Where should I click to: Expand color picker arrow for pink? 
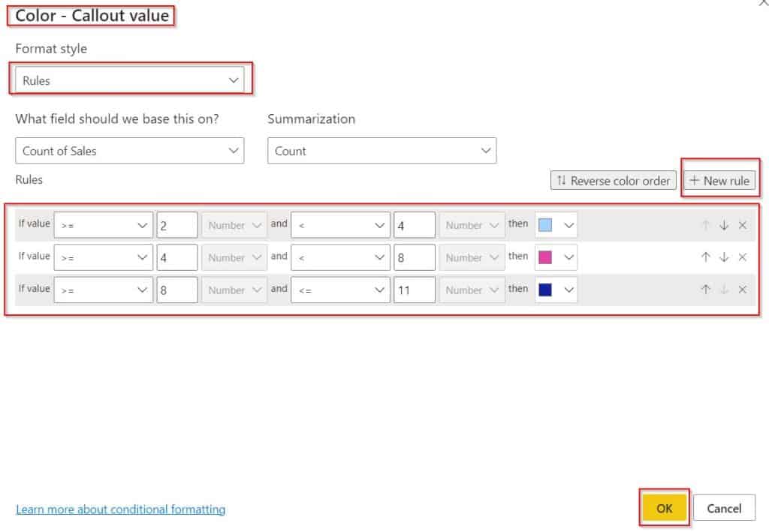[x=569, y=257]
